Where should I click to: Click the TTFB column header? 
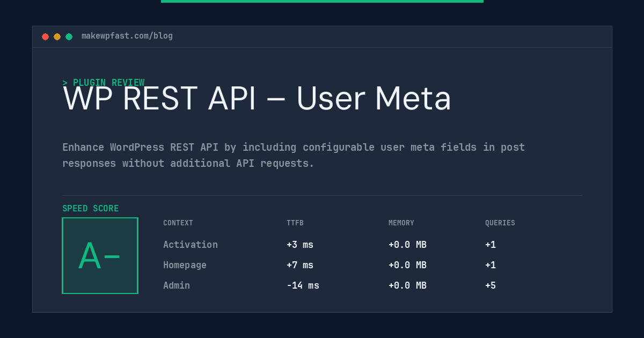(x=295, y=223)
